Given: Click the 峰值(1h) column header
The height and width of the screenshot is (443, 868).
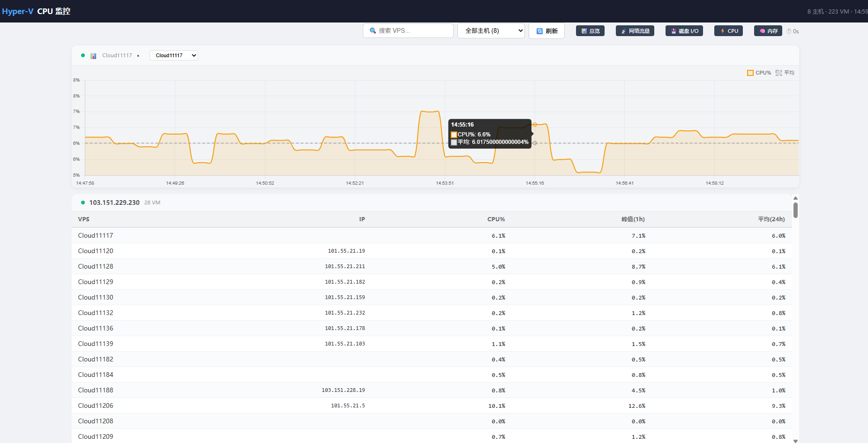Looking at the screenshot, I should [633, 219].
